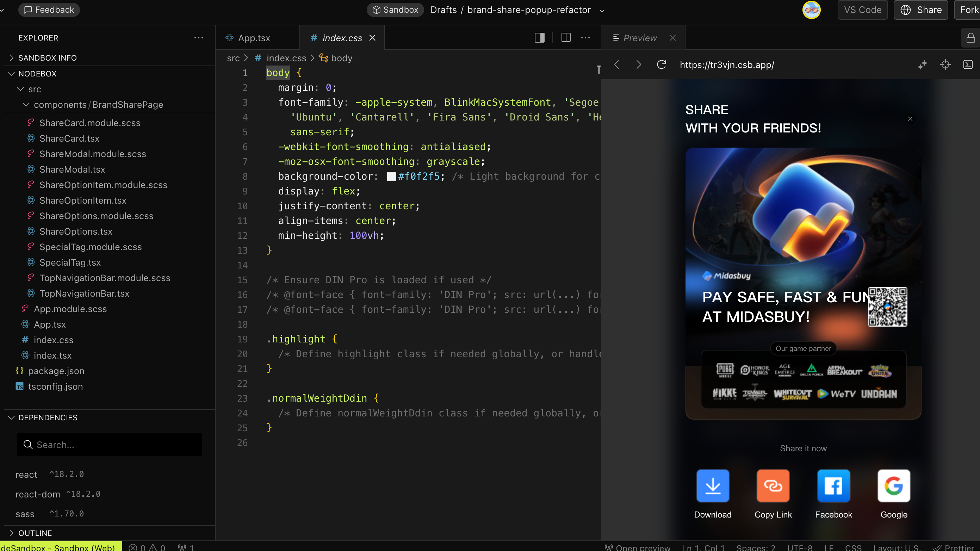Click the QR code on share card
This screenshot has height=551, width=980.
(888, 307)
